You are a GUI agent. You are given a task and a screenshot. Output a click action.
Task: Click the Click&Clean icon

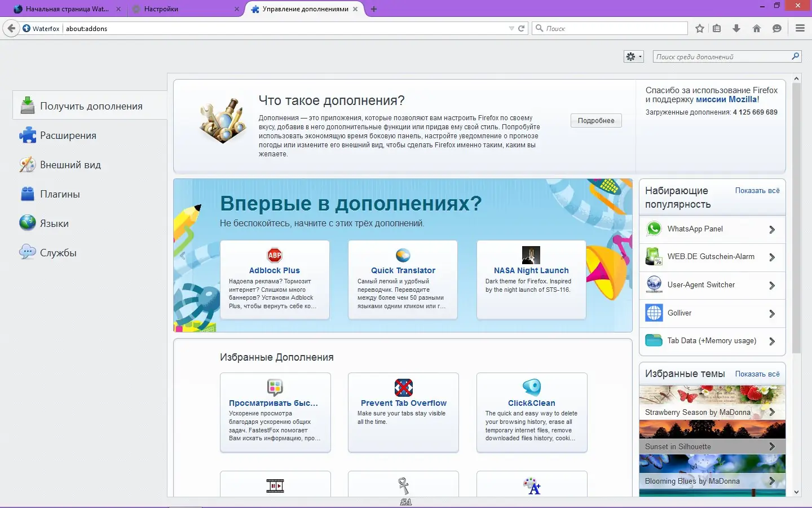pos(532,387)
